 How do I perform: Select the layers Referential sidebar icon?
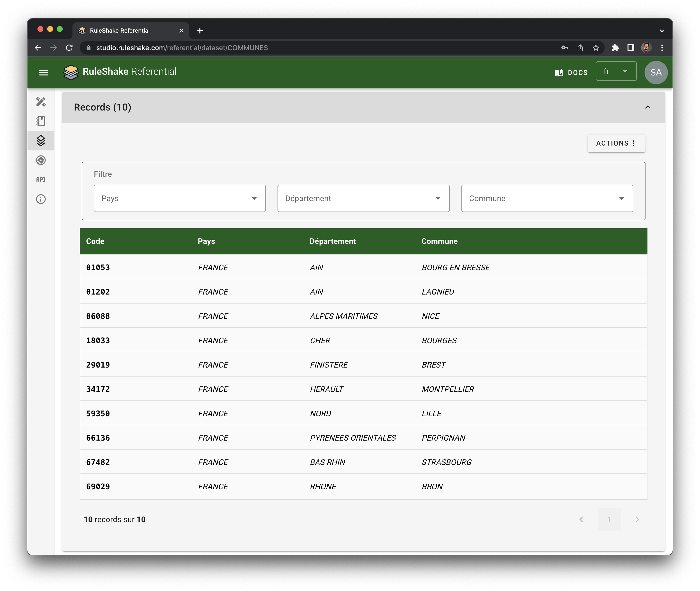tap(41, 141)
